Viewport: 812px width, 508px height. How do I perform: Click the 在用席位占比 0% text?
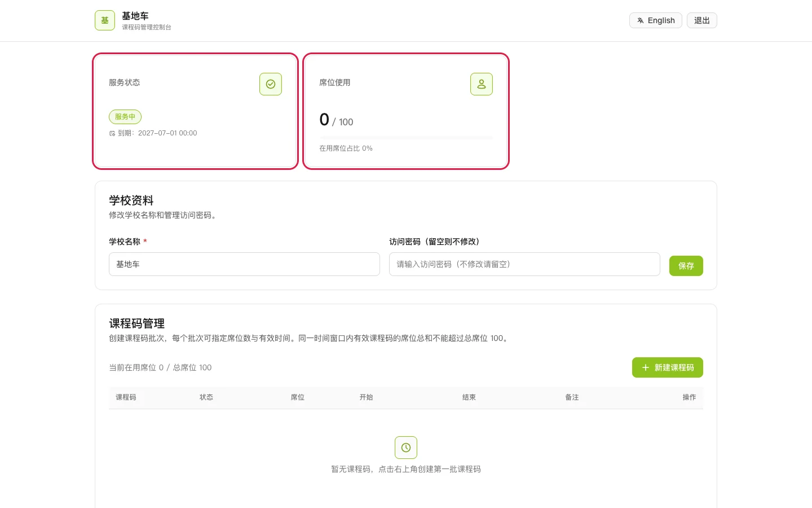(x=346, y=148)
